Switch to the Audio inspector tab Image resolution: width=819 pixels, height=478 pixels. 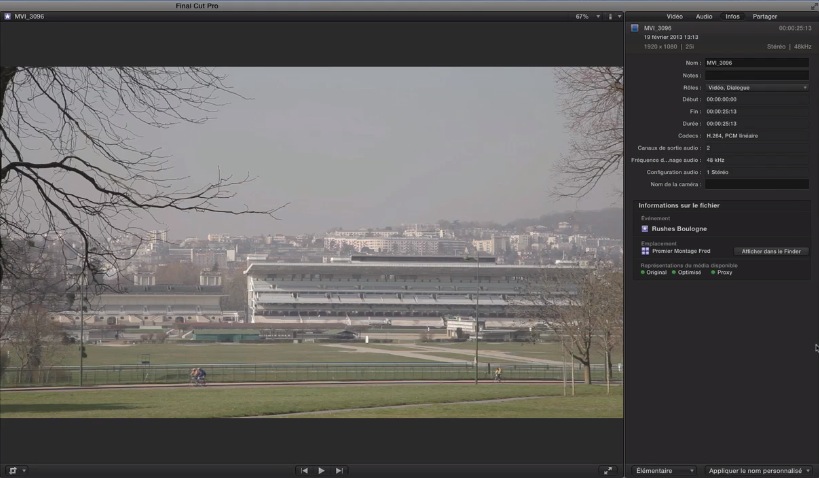[x=704, y=17]
